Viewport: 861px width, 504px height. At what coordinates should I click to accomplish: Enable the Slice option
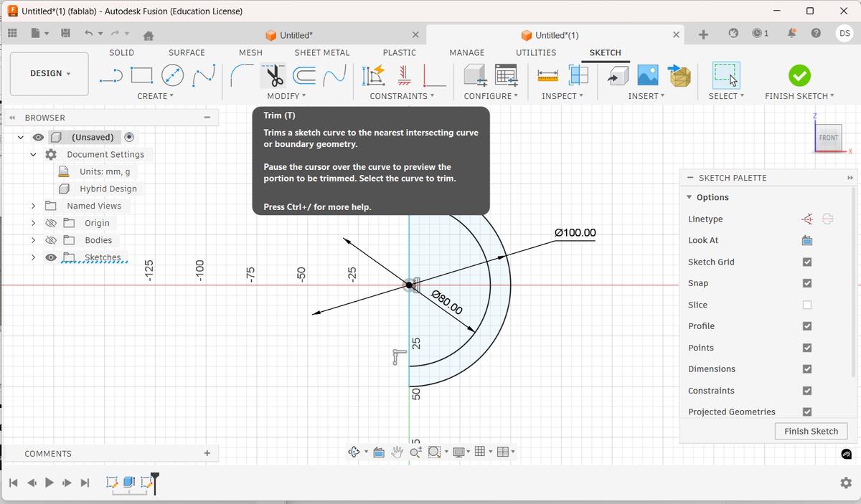coord(807,305)
